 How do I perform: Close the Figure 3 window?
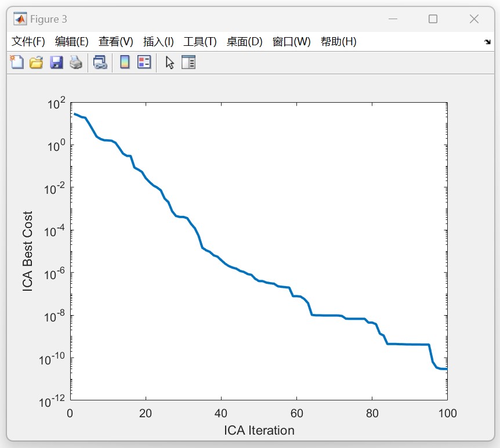(474, 19)
